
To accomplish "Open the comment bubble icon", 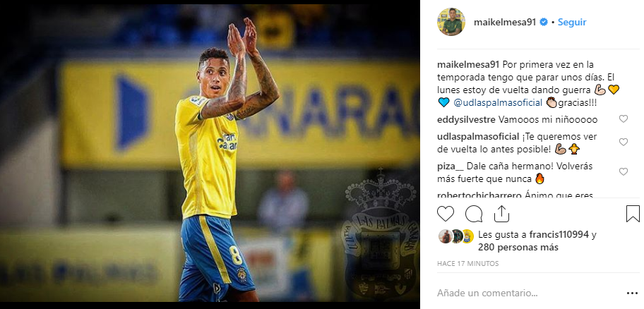I will coord(474,214).
